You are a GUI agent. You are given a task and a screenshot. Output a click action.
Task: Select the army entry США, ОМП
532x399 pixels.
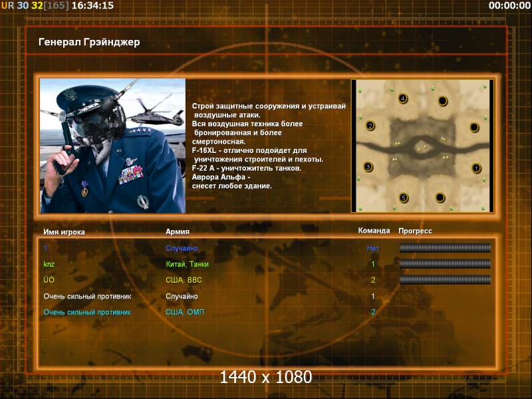pos(185,312)
